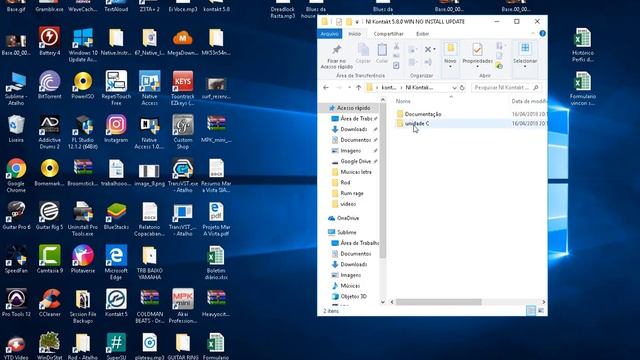Click the 'kont...' breadcrumb in address bar
Image resolution: width=640 pixels, height=360 pixels.
(389, 87)
